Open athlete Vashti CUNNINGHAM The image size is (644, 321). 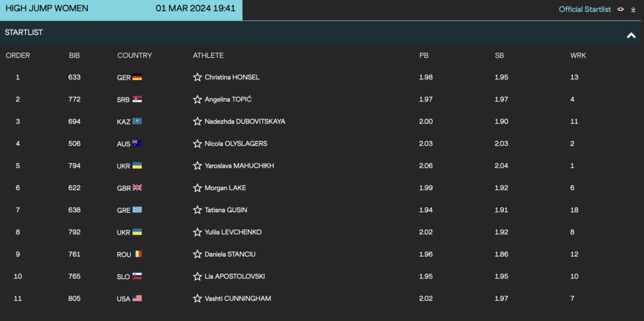pos(238,299)
